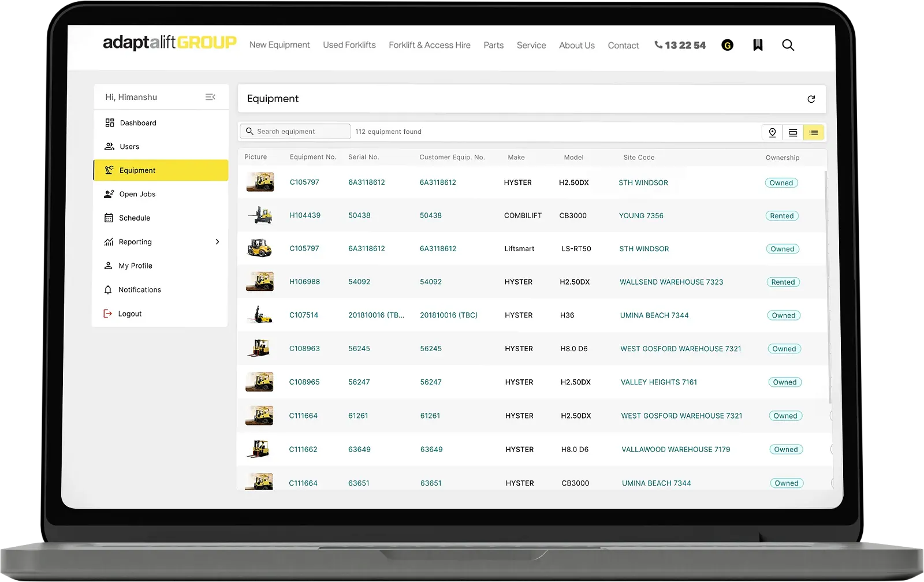Click the Logout arrow icon
This screenshot has width=924, height=582.
[x=107, y=314]
